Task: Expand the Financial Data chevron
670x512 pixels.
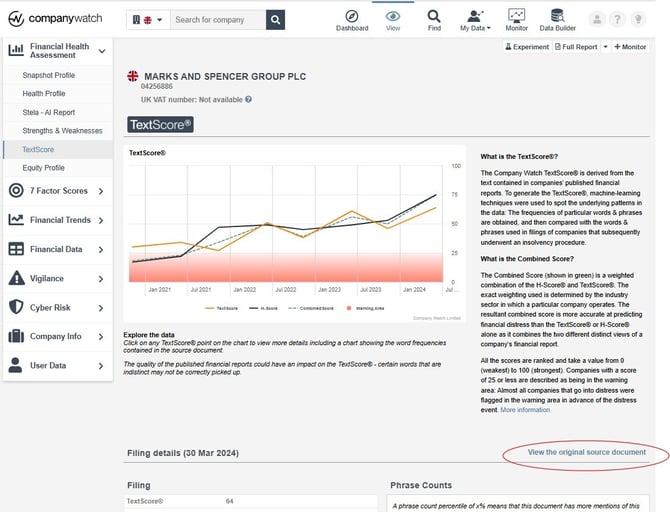Action: click(101, 250)
